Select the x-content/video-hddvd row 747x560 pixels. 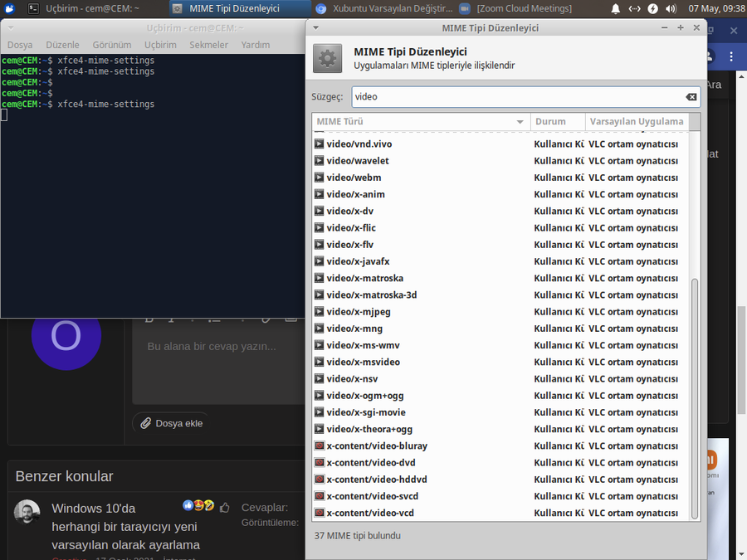pos(501,480)
